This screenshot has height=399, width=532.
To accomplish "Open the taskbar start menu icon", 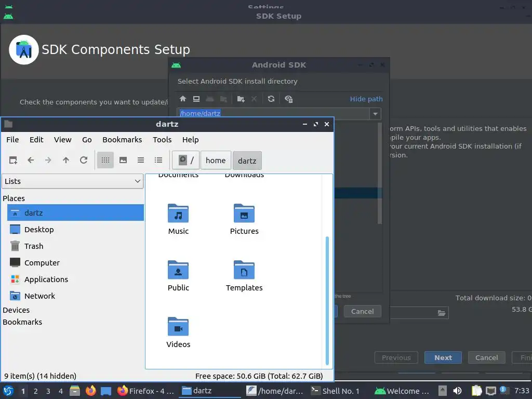I will point(8,391).
